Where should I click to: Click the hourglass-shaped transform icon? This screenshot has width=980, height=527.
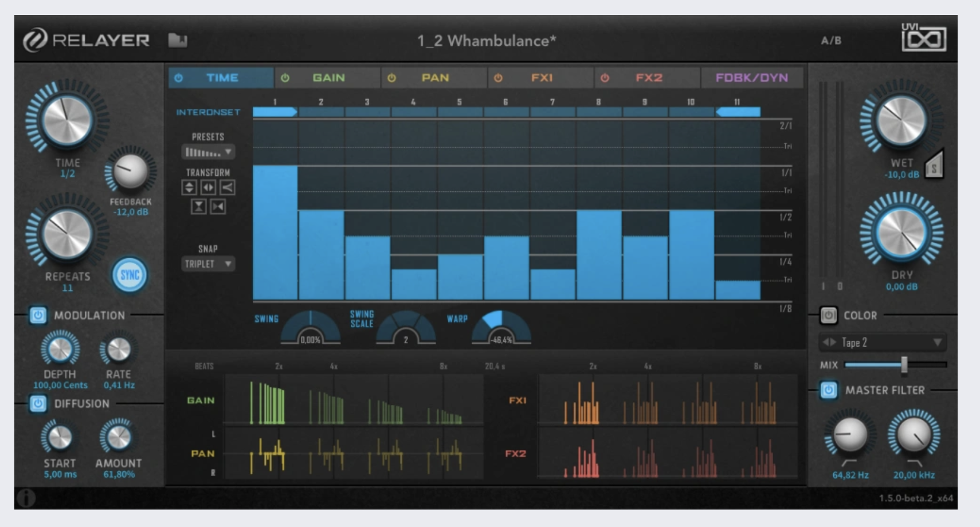coord(198,207)
